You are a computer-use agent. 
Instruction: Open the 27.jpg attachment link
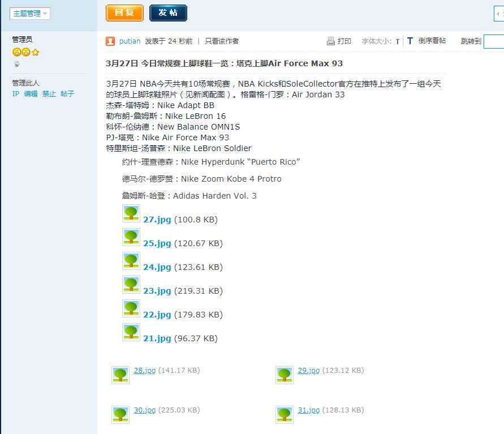[157, 220]
